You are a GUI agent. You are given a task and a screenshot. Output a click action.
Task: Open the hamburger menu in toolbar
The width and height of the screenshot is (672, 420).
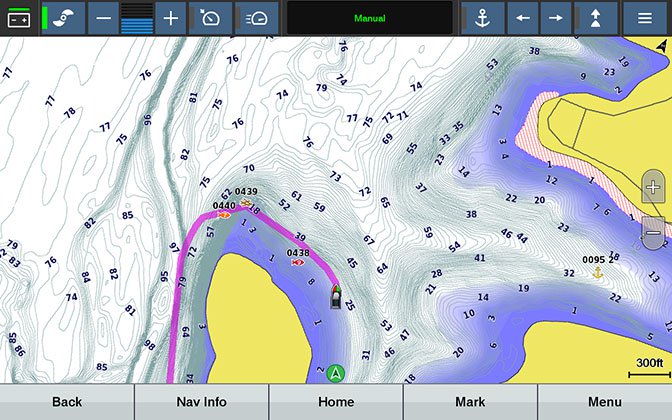click(645, 18)
